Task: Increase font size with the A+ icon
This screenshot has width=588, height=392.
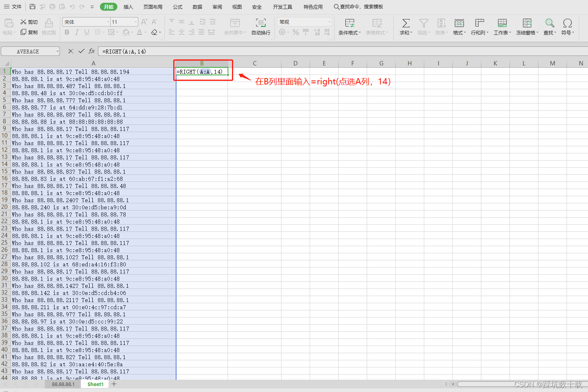Action: click(144, 22)
